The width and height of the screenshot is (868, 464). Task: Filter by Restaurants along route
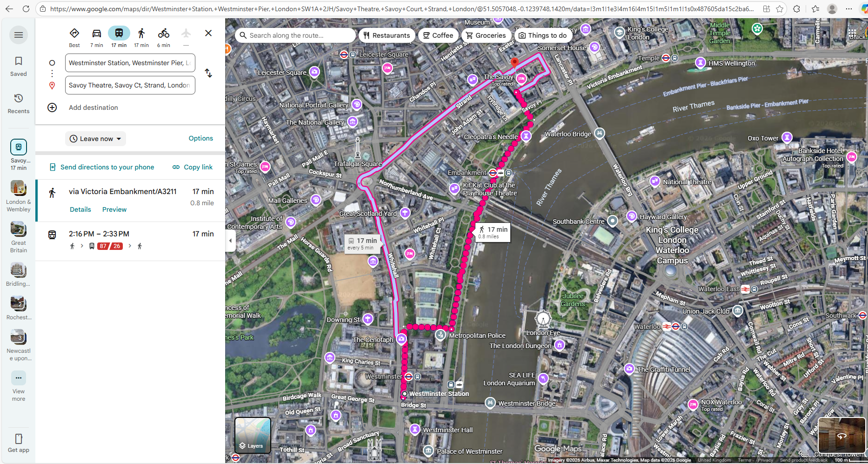tap(387, 35)
